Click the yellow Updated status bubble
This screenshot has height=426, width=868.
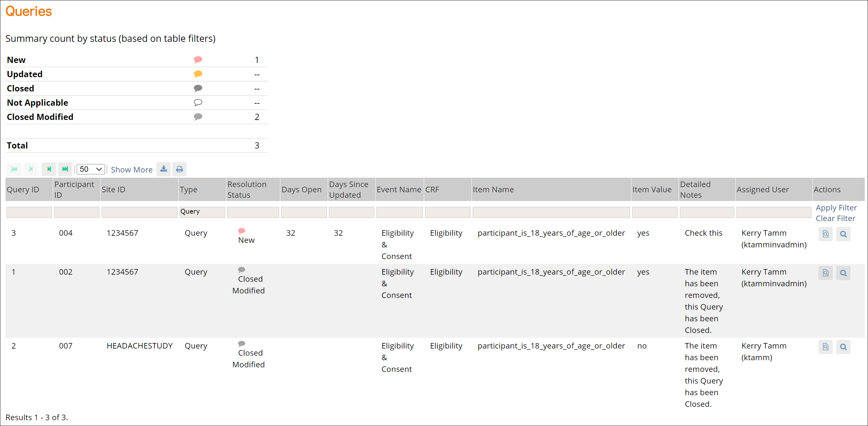click(x=198, y=74)
